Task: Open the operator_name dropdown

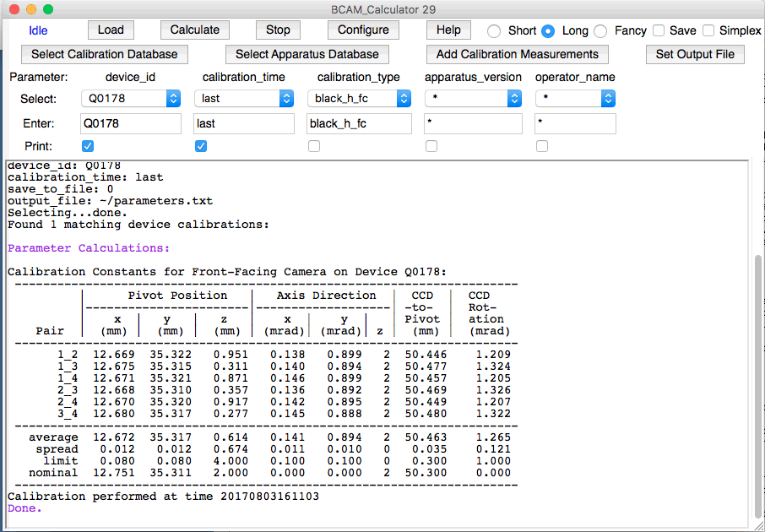Action: 575,99
